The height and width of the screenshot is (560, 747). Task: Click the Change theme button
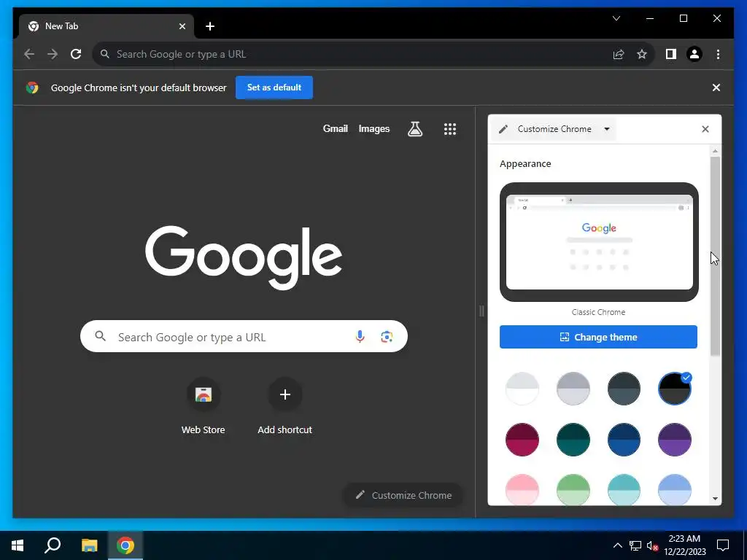point(598,337)
